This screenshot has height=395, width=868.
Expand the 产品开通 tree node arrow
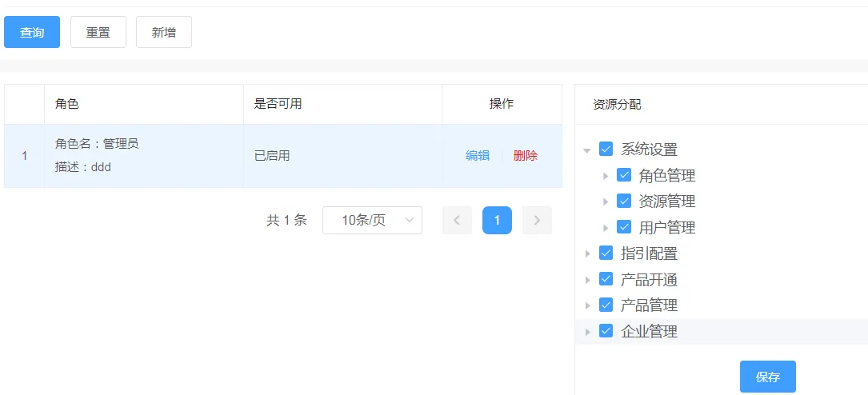587,280
